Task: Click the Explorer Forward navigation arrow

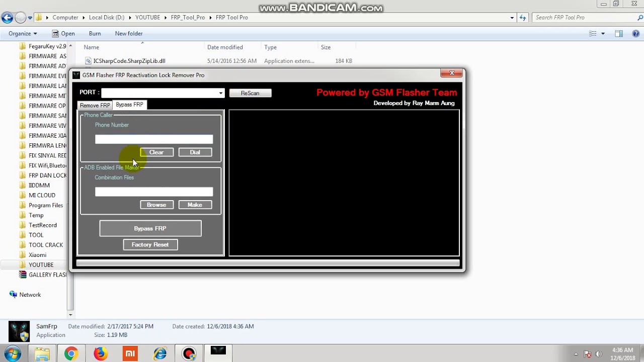Action: tap(20, 18)
